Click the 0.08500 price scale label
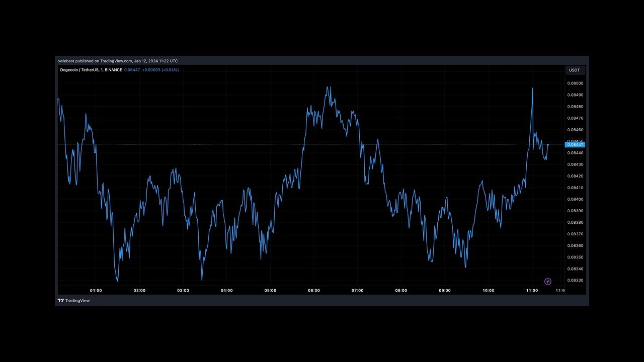Screen dimensions: 644x362 pos(575,83)
